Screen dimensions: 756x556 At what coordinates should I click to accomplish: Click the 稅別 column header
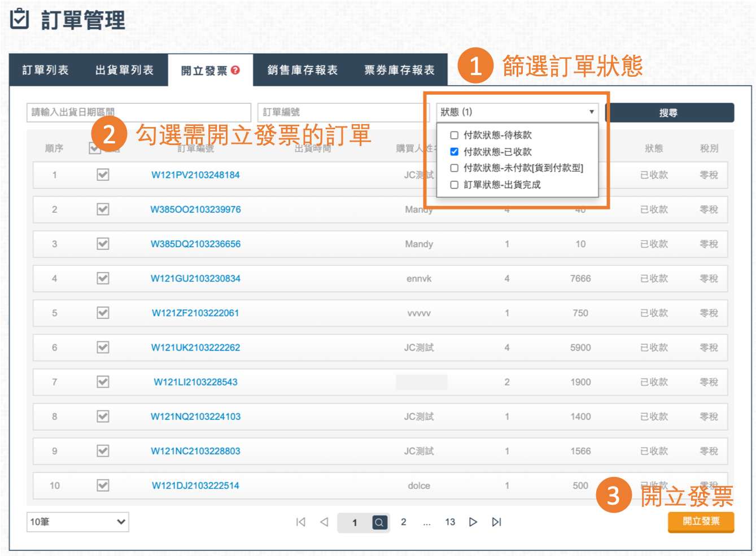pyautogui.click(x=709, y=148)
